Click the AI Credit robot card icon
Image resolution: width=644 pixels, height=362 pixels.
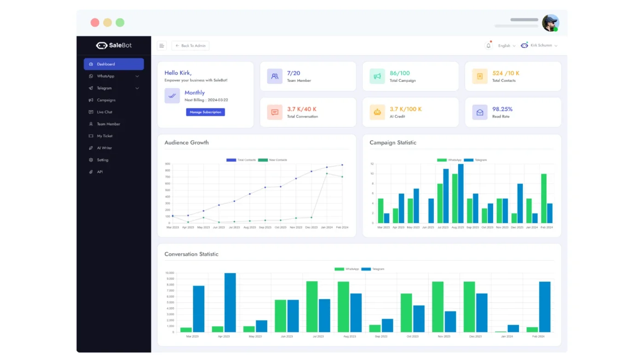(377, 112)
